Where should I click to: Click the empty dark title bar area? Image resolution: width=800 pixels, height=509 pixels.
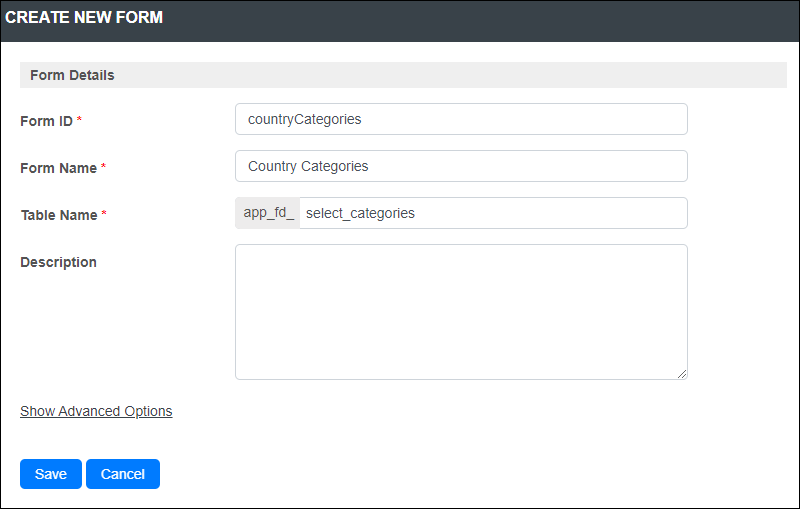[x=480, y=20]
